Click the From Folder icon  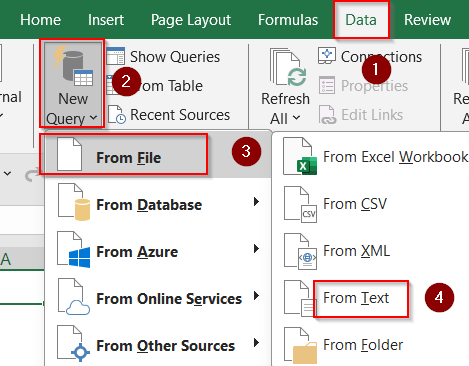click(300, 345)
